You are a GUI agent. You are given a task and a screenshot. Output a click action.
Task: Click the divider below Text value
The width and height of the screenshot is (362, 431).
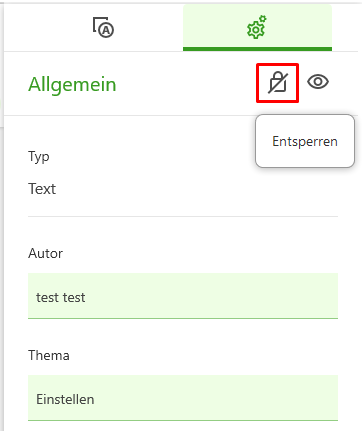pos(183,216)
